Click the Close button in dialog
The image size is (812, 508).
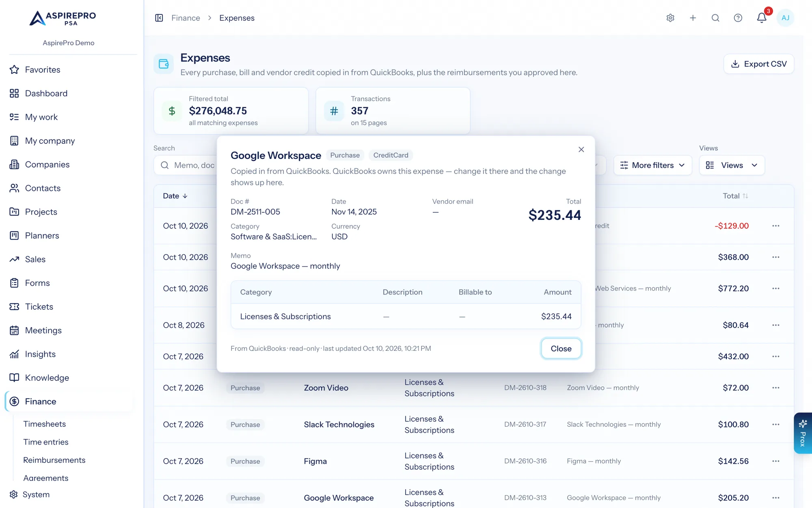pos(561,349)
